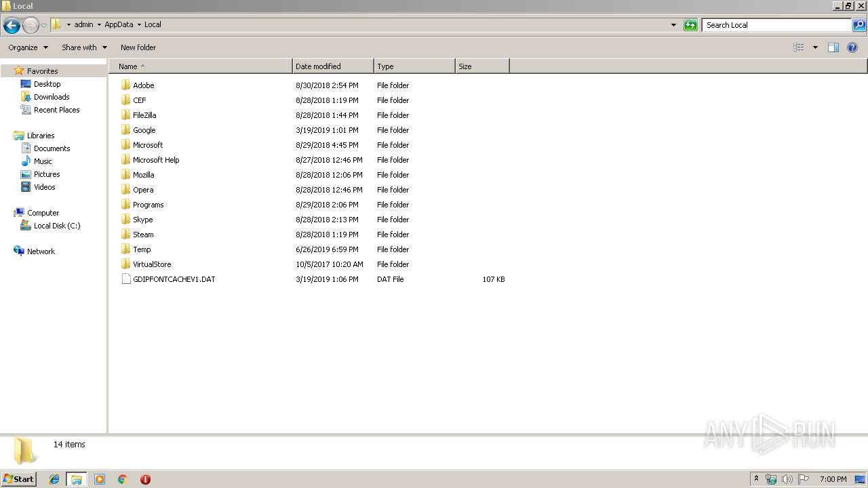Open Videos library in sidebar
868x488 pixels.
[x=44, y=187]
